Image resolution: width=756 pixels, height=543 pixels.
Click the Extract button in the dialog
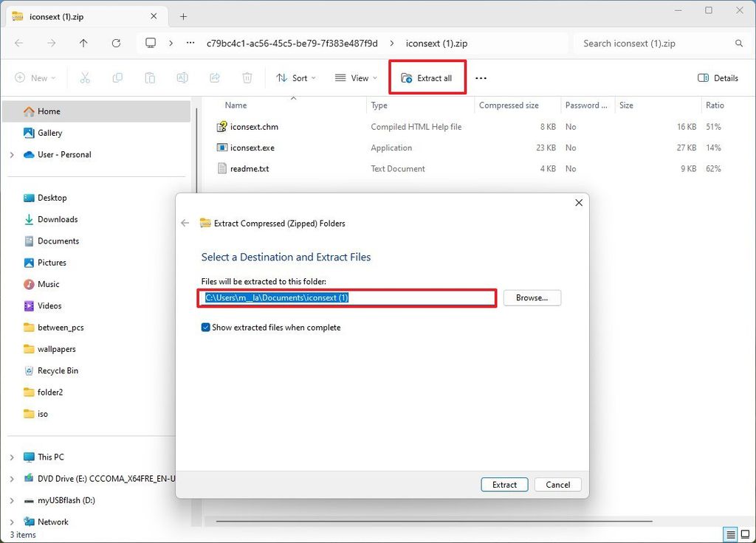(x=504, y=485)
